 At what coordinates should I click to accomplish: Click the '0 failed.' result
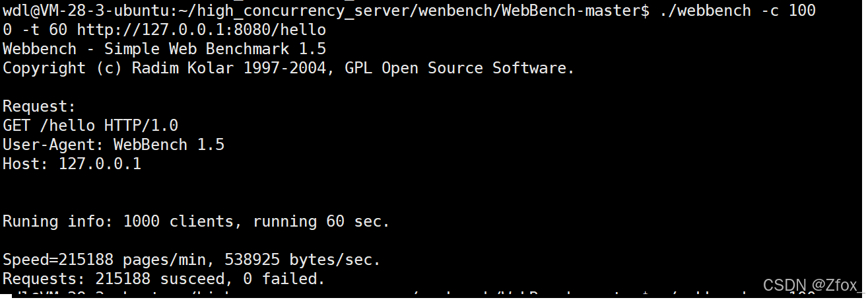[284, 279]
